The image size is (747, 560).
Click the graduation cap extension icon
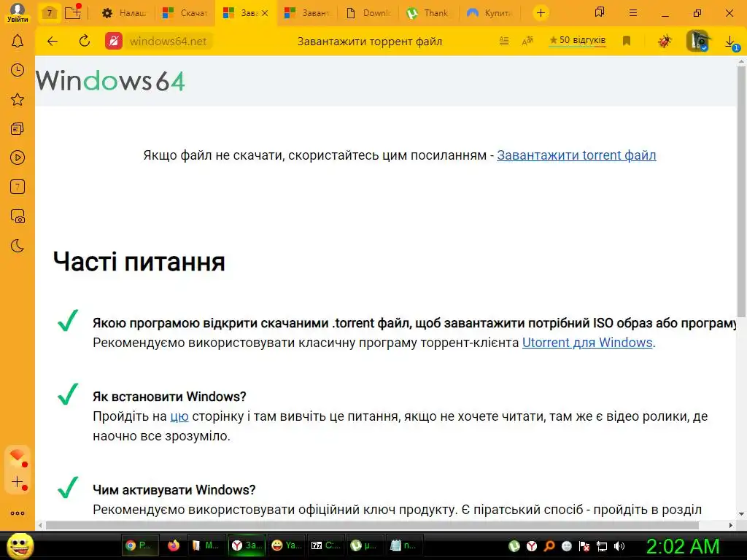point(698,41)
